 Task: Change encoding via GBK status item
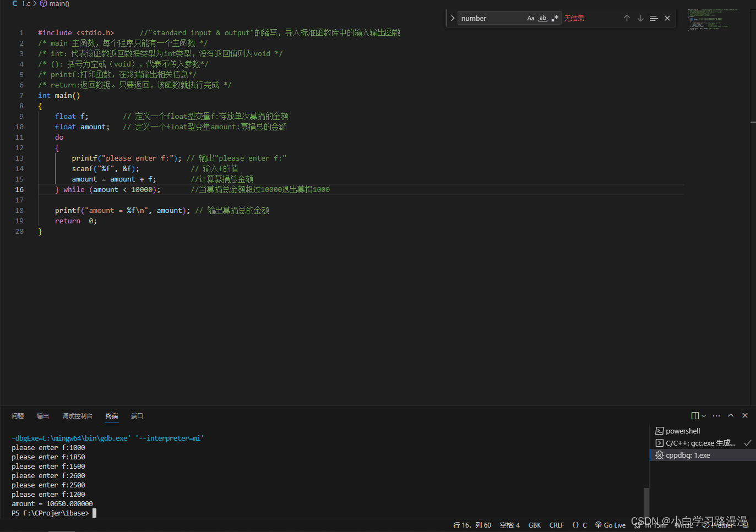(x=535, y=525)
